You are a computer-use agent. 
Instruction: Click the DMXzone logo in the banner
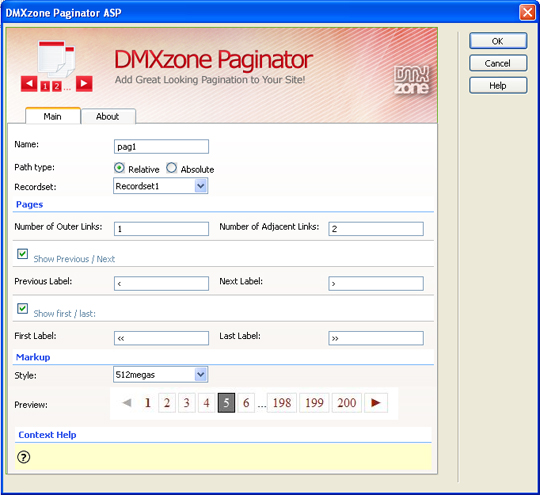pyautogui.click(x=412, y=80)
